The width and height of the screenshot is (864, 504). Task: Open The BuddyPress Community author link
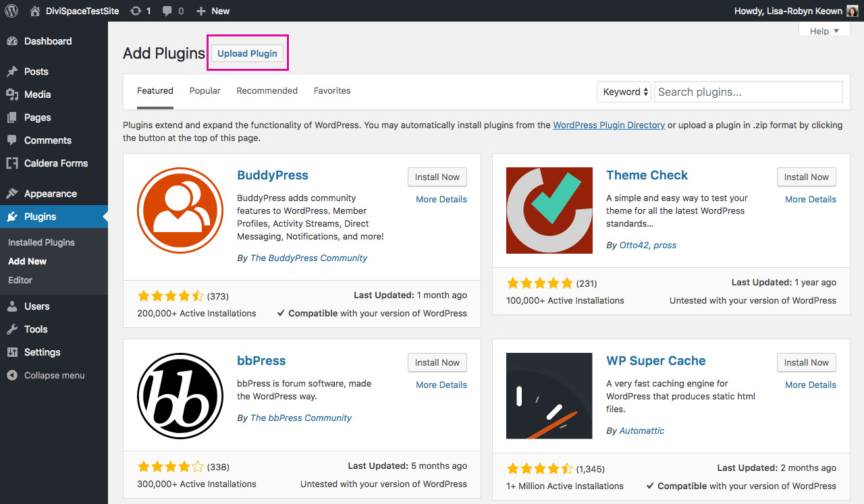click(x=308, y=258)
